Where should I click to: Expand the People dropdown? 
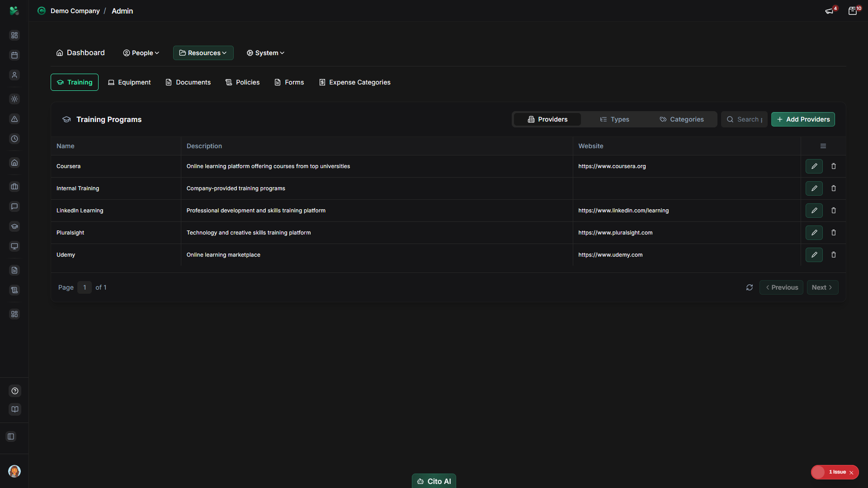click(x=141, y=53)
